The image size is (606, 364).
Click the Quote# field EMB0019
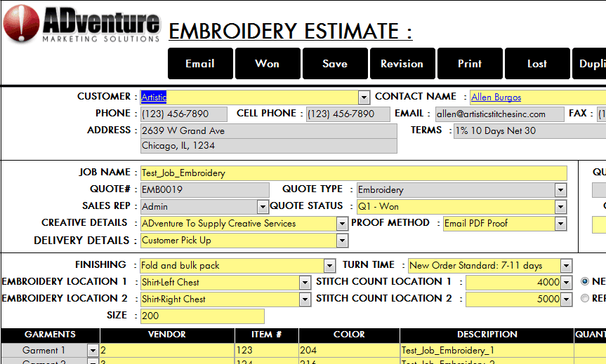click(205, 189)
